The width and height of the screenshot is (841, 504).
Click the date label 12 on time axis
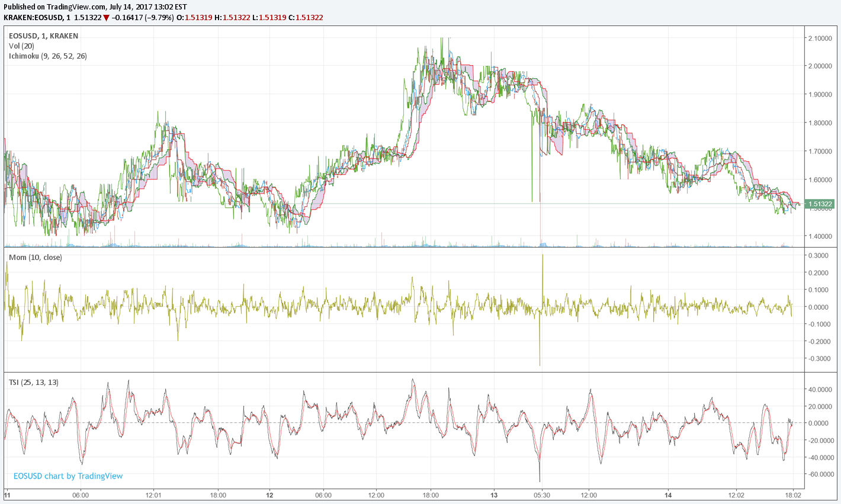[269, 495]
